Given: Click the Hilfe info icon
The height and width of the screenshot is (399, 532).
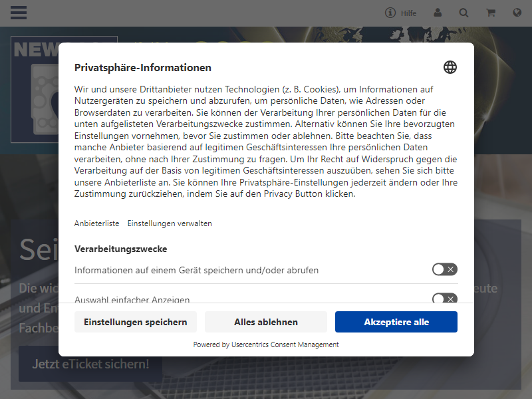Looking at the screenshot, I should tap(390, 13).
